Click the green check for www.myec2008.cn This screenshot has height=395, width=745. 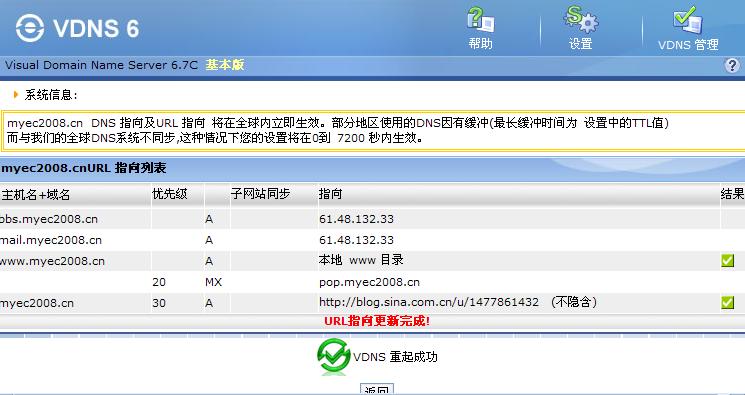tap(727, 260)
